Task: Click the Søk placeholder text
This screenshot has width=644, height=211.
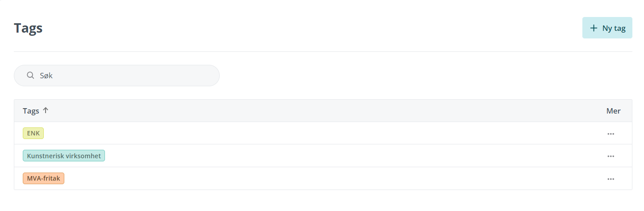Action: [x=46, y=76]
